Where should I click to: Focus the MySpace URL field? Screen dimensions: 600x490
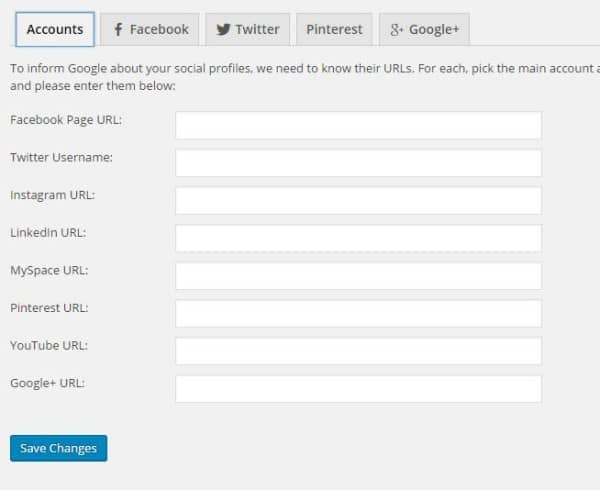(358, 276)
